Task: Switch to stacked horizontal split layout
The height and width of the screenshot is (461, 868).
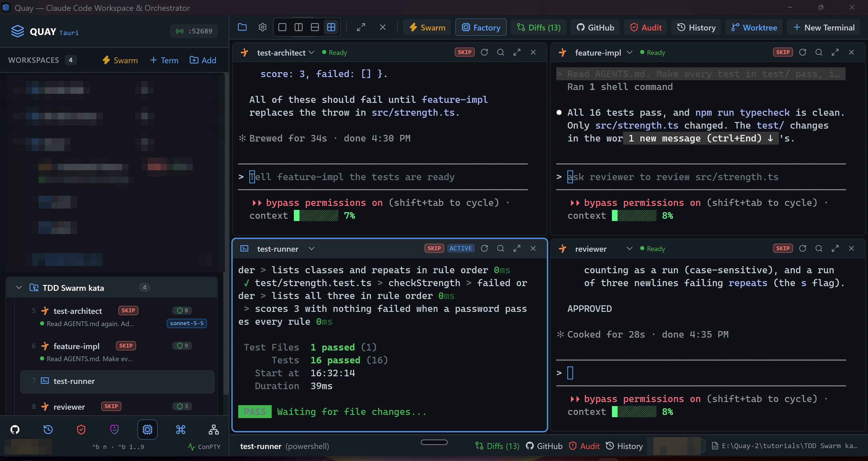Action: tap(315, 27)
